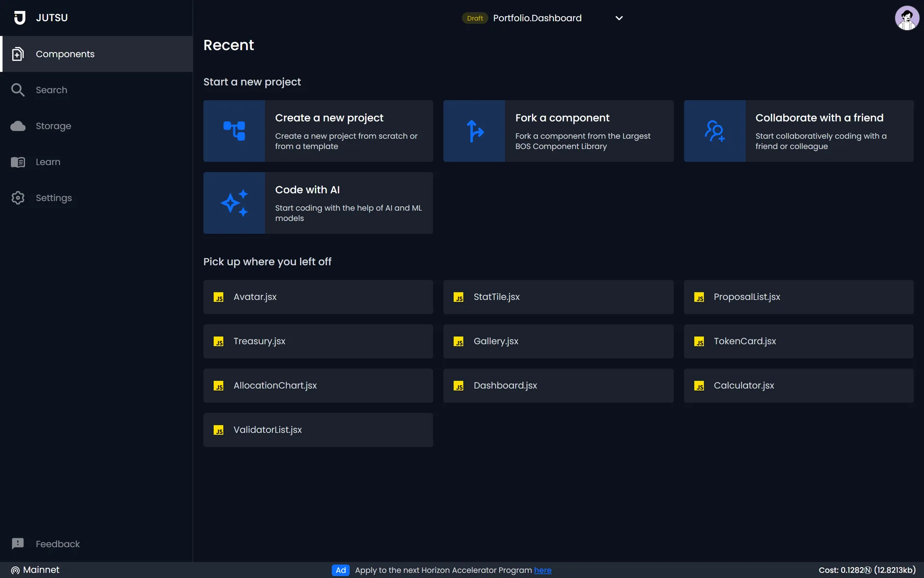Image resolution: width=924 pixels, height=578 pixels.
Task: Select the Collaborate with a friend title
Action: tap(819, 118)
